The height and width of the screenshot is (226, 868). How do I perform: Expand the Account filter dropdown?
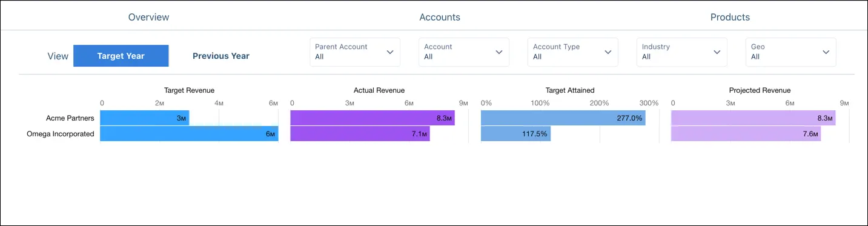point(464,52)
